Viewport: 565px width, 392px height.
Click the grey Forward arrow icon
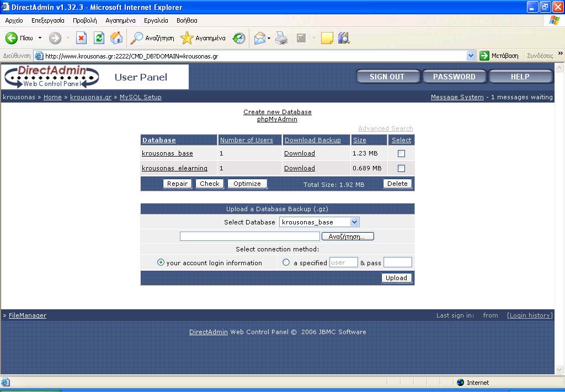(x=55, y=38)
